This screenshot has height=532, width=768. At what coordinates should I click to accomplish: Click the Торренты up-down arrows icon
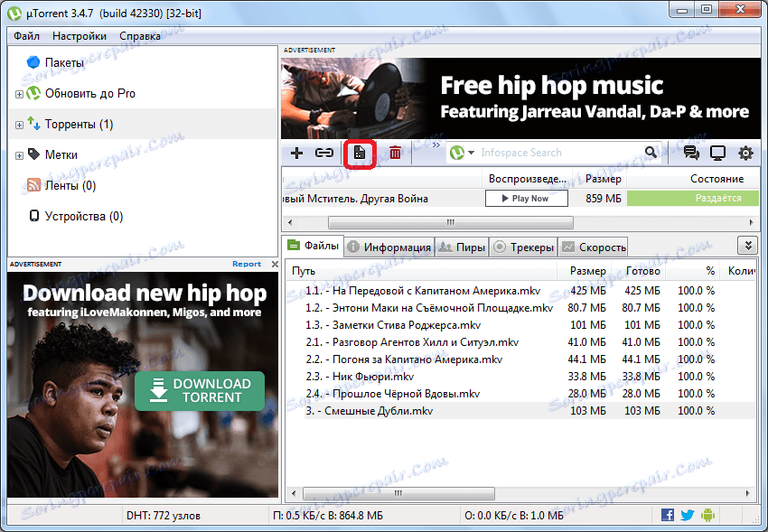(x=33, y=124)
